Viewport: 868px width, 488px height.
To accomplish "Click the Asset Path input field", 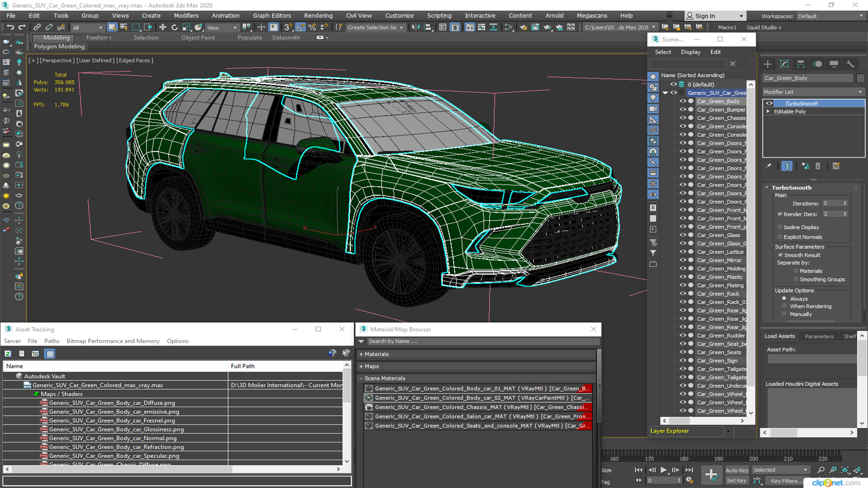I will click(811, 359).
